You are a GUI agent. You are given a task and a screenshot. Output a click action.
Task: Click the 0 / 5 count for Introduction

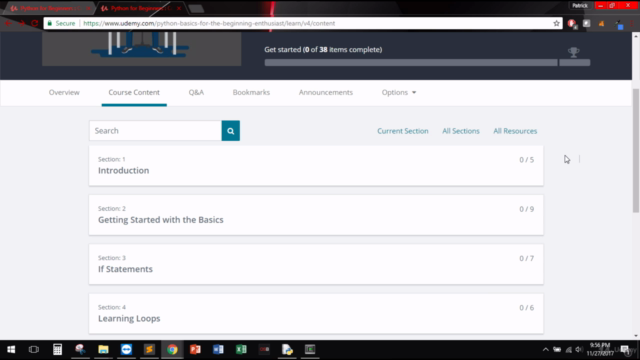point(527,160)
